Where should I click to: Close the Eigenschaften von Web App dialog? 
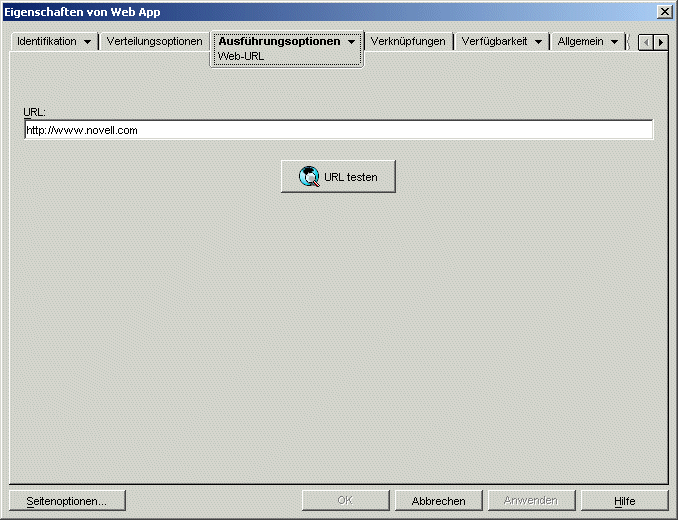click(664, 11)
